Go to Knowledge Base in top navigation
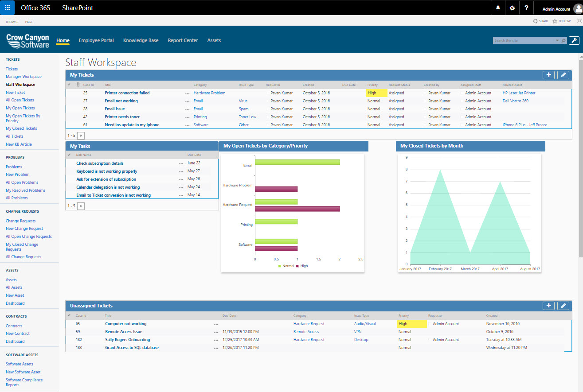This screenshot has height=392, width=583. tap(141, 40)
